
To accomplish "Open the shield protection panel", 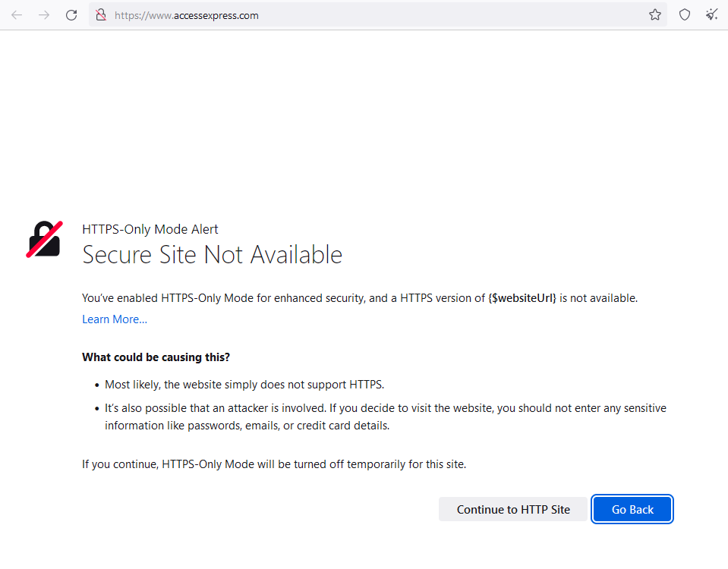I will tap(685, 14).
